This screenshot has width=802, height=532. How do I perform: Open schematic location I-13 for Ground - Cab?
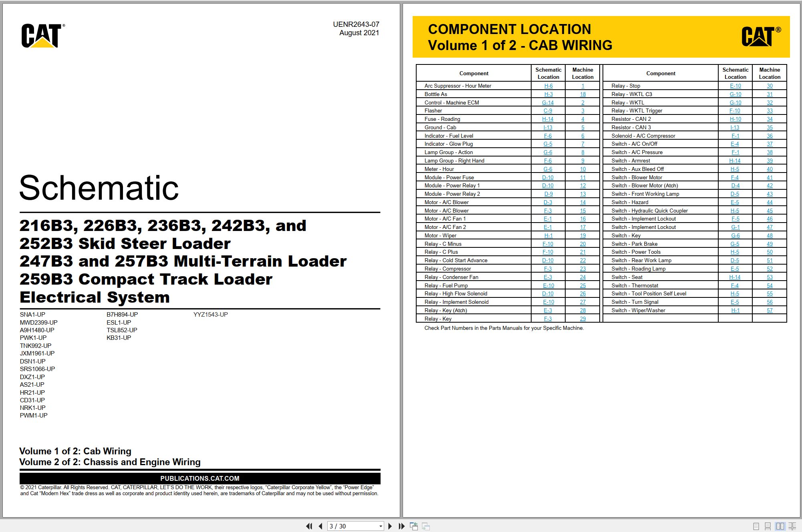pos(548,127)
